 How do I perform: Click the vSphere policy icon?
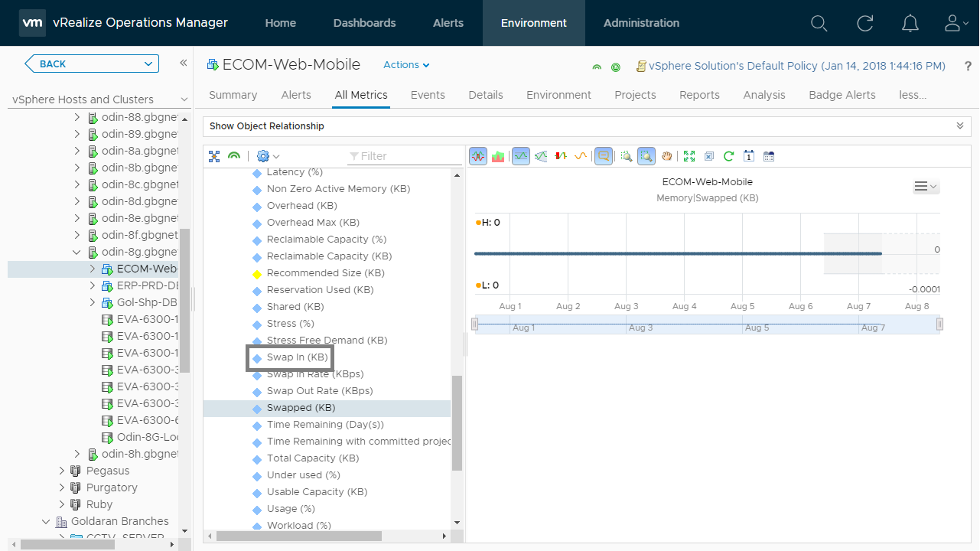641,67
